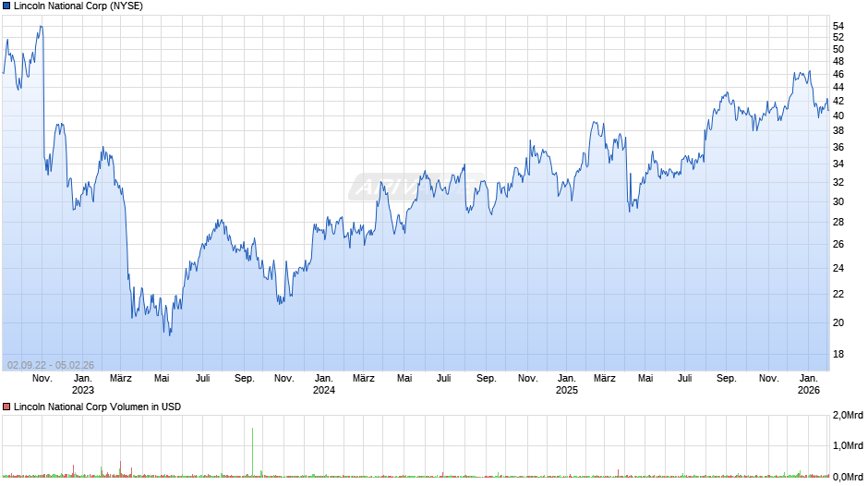Click the price axis label 38
The image size is (868, 486).
click(838, 131)
